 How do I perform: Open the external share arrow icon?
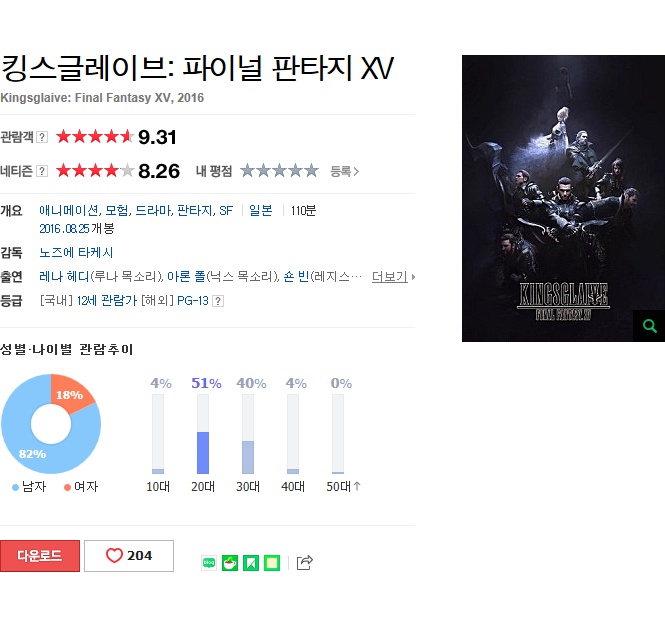pyautogui.click(x=305, y=562)
